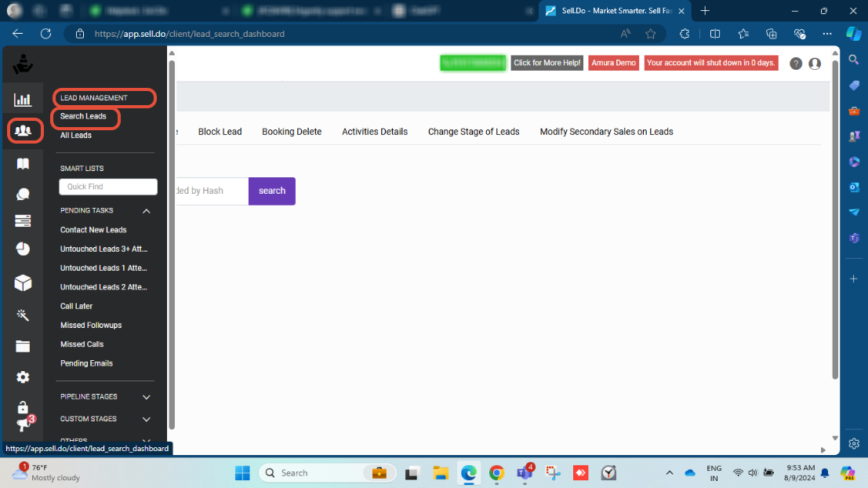This screenshot has width=868, height=488.
Task: Switch to Modify Secondary Sales on Leads tab
Action: (x=606, y=132)
